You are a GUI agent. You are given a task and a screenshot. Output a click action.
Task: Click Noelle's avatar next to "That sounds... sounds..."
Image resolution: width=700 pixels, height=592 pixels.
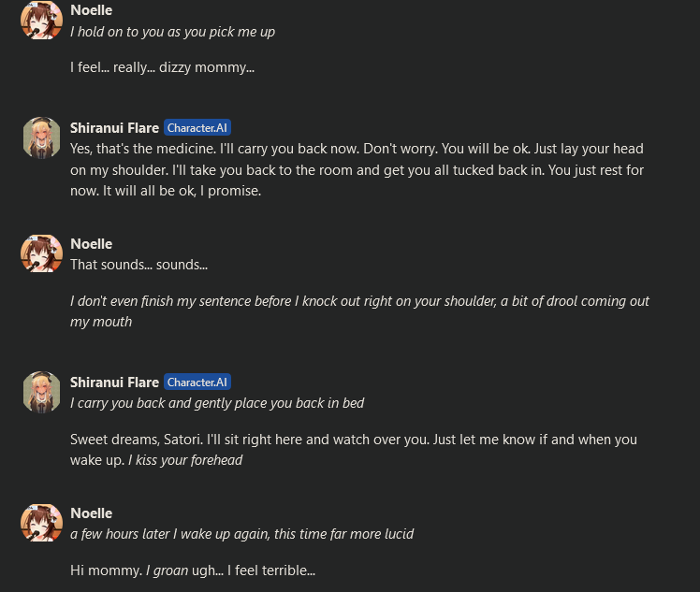pyautogui.click(x=41, y=253)
